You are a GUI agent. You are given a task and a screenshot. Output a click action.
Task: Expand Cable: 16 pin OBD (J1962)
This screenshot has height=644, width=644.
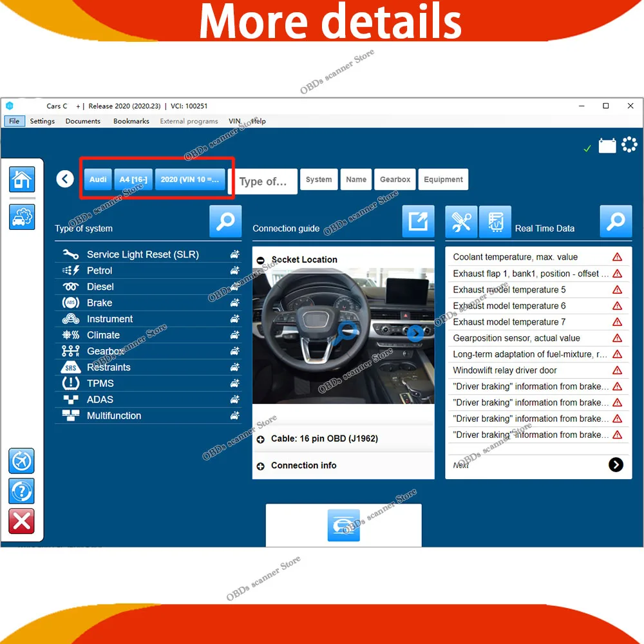pyautogui.click(x=260, y=439)
